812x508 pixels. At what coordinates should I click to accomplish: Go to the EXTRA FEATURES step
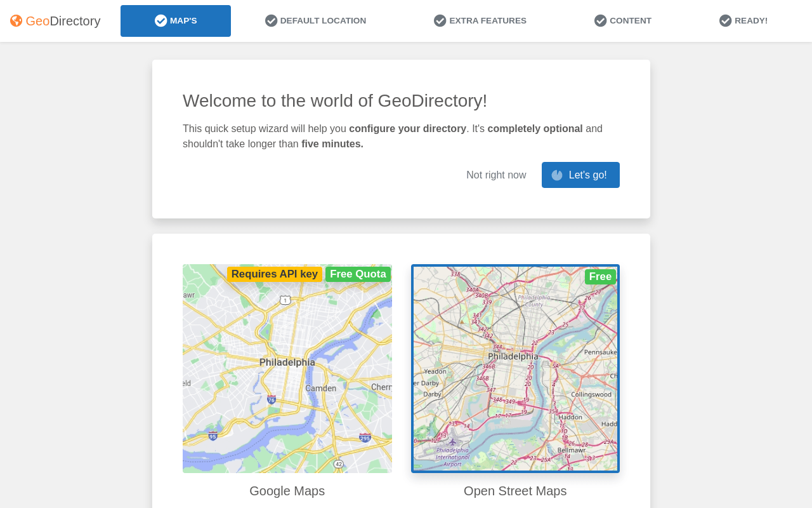coord(480,21)
